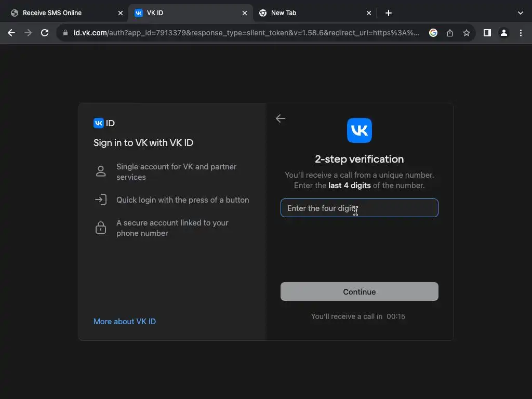Click the back arrow in the verification form

[x=280, y=118]
